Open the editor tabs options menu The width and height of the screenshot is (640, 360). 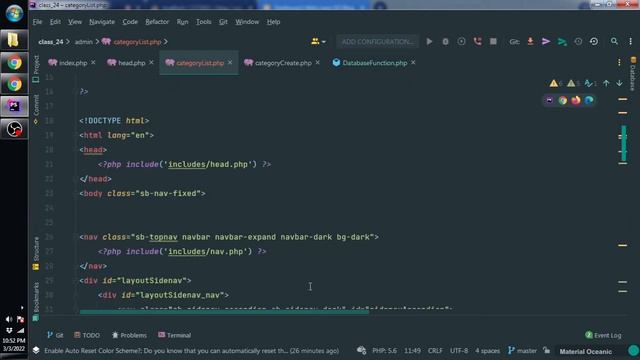619,62
